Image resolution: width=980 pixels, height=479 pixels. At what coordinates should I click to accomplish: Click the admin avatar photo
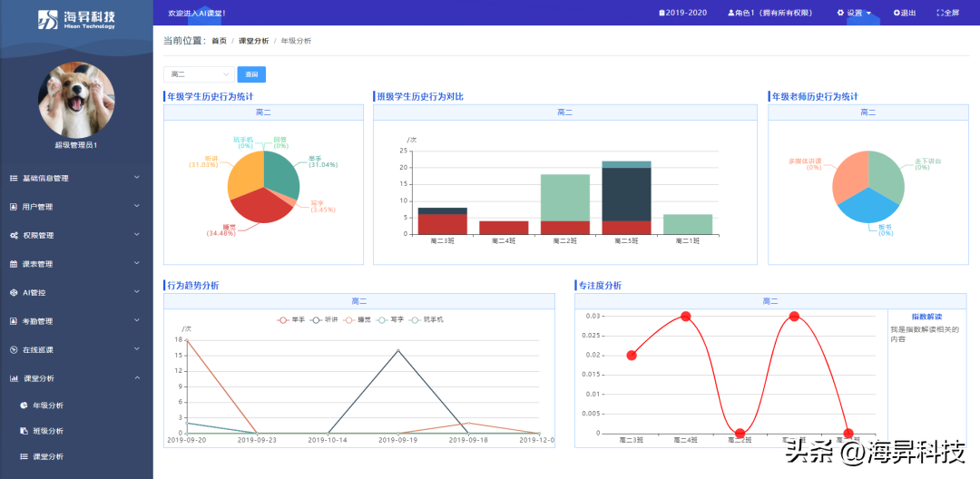pos(76,100)
